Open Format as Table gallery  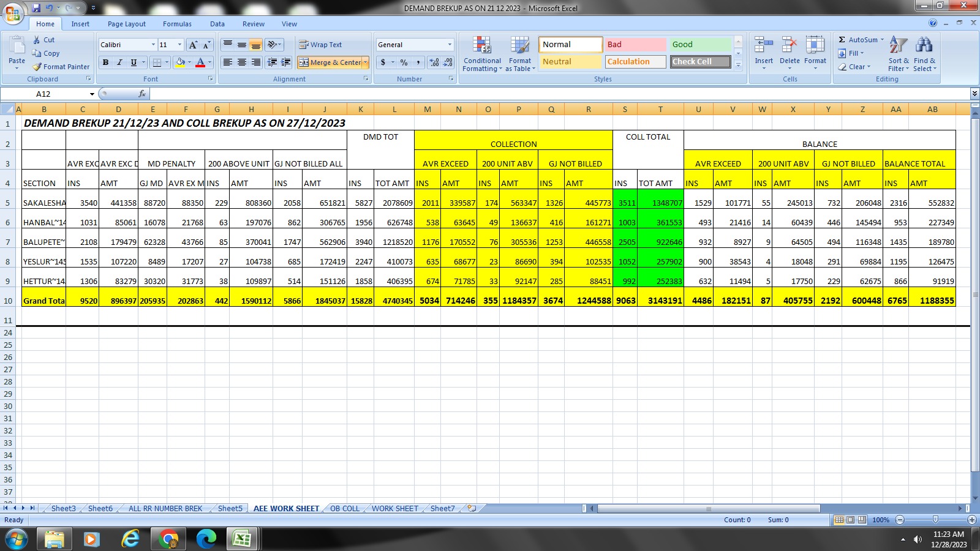pos(520,54)
